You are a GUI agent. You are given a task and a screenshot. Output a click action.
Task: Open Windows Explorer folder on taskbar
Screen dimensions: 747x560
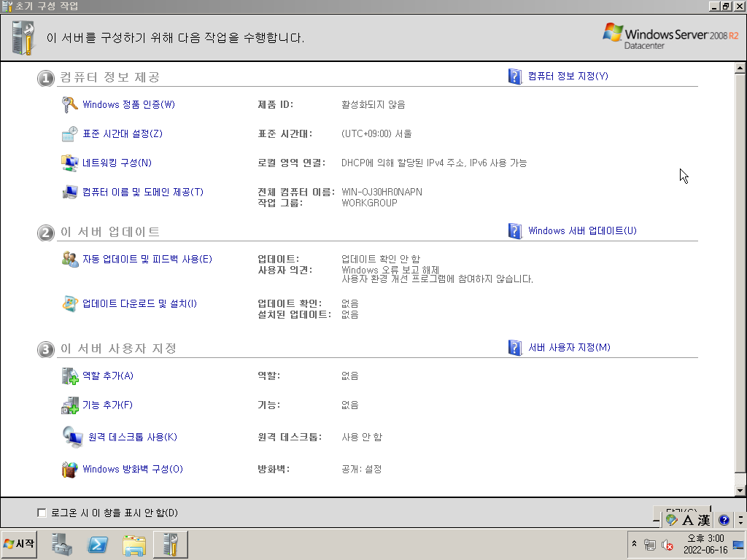point(134,544)
